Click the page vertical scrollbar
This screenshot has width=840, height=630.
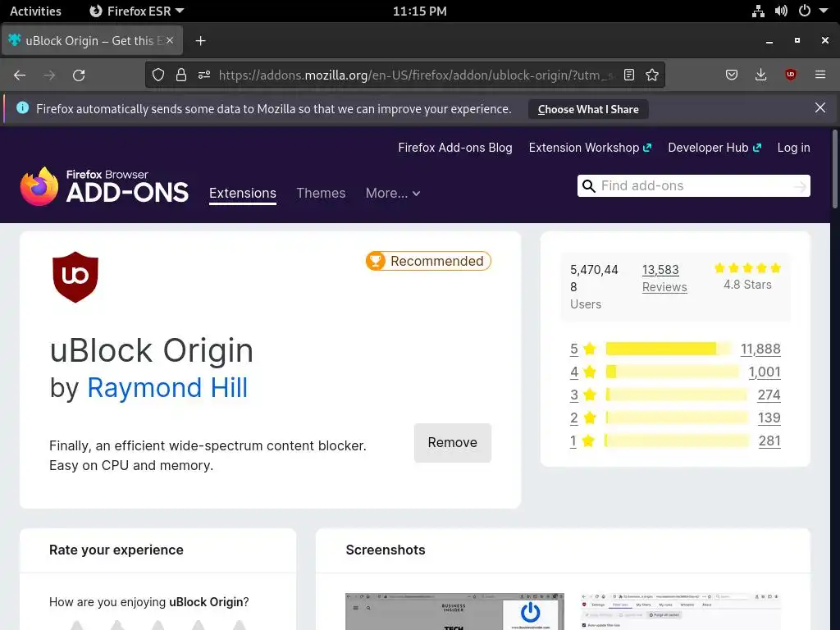(834, 169)
